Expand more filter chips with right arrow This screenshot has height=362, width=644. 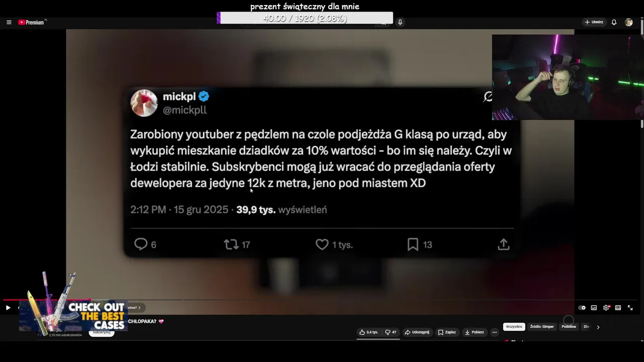(x=598, y=327)
